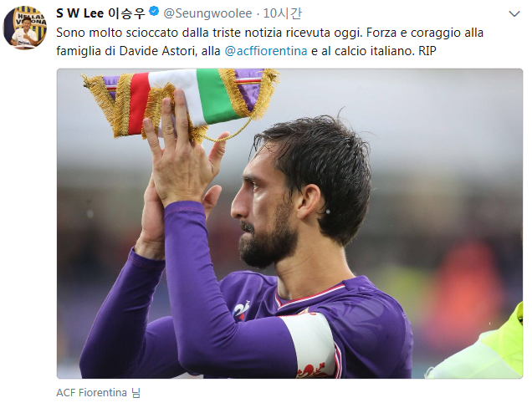The width and height of the screenshot is (532, 408).
Task: Click the ACF Fiorentina photo credit
Action: point(91,392)
